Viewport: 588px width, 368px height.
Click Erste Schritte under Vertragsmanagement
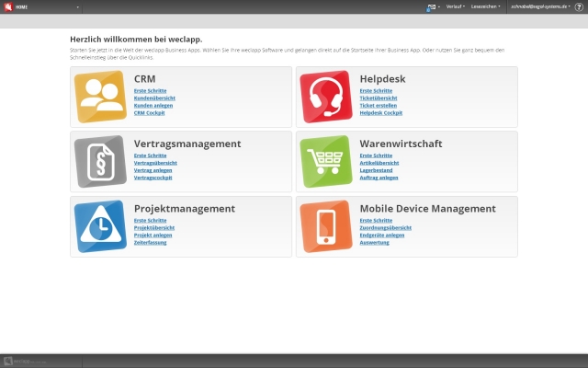click(150, 155)
